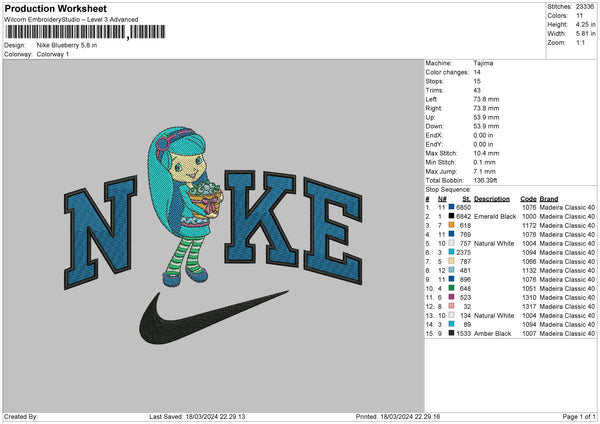
Task: Pick the Amber Black swatch in row 15
Action: pos(452,333)
